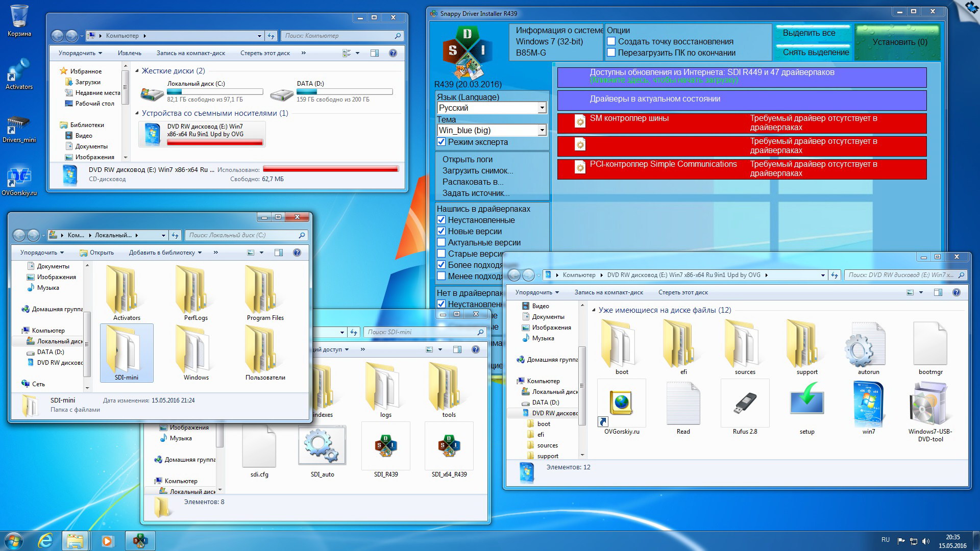Toggle the 'Режим эксперта' checkbox
Viewport: 980px width, 551px height.
(442, 142)
